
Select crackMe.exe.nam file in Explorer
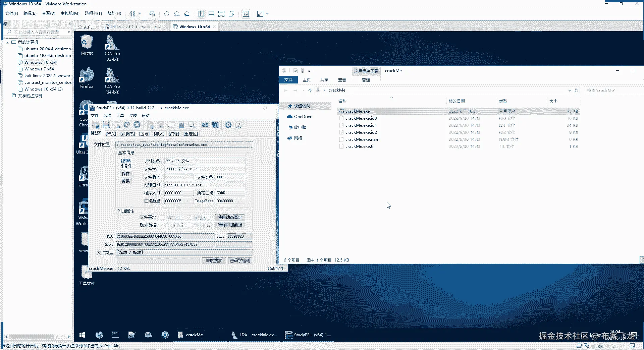tap(362, 139)
